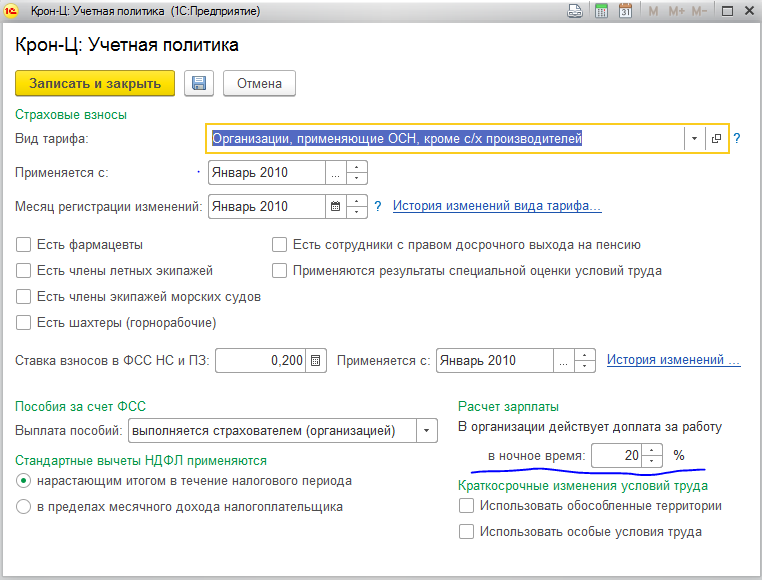Open calendar picker for registration month
Viewport: 762px width, 580px height.
(335, 207)
